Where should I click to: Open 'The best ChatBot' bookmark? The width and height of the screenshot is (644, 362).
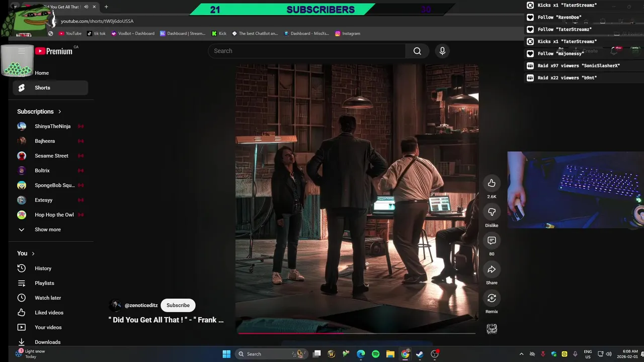click(x=255, y=33)
